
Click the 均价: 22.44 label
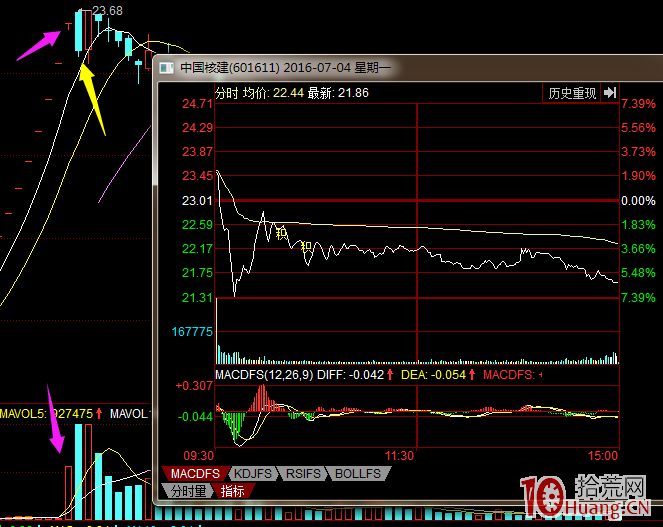point(273,93)
